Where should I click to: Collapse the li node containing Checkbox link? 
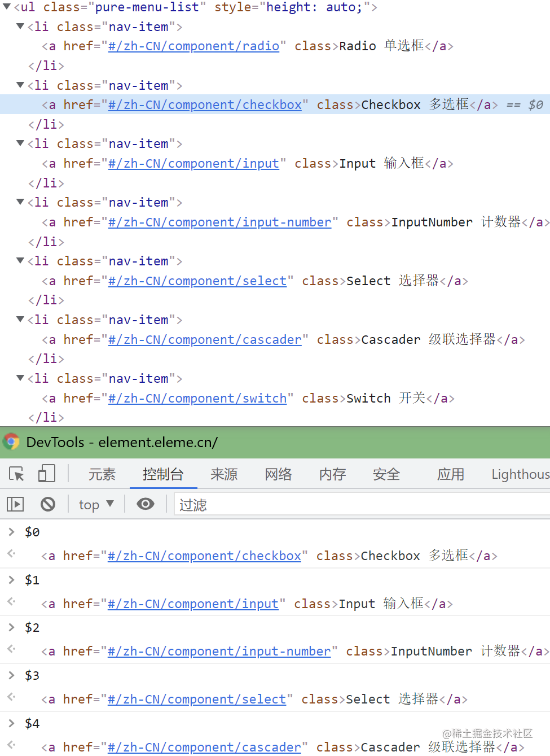[20, 85]
